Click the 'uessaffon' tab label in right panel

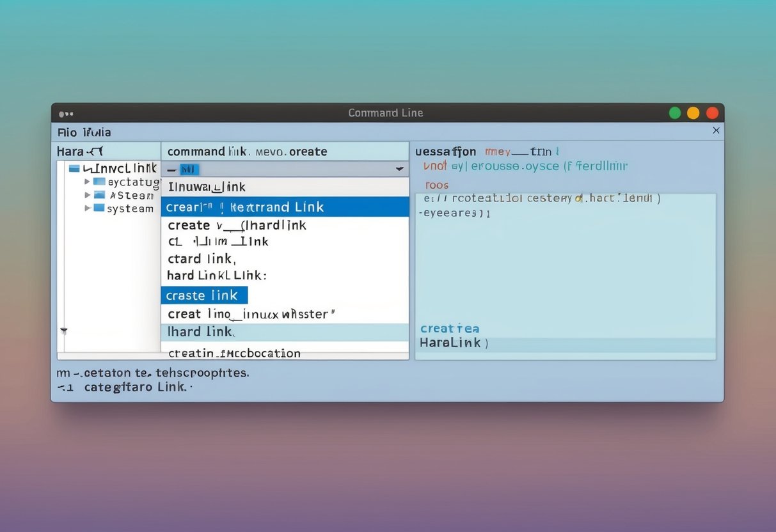point(445,152)
